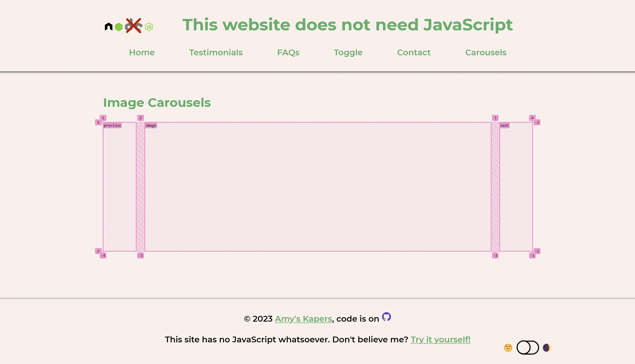This screenshot has height=364, width=635.
Task: Click the 'image' grid area label
Action: [151, 126]
